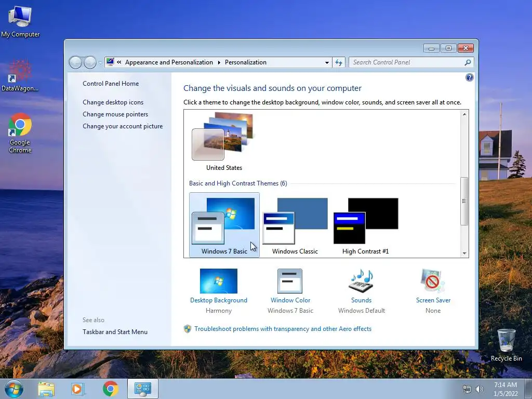Open the My Computer desktop icon
Viewport: 532px width, 399px height.
20,21
